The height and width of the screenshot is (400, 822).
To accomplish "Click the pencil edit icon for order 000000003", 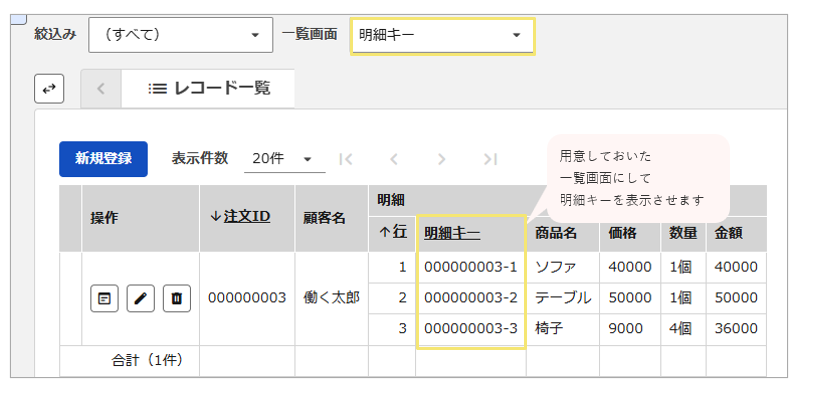I will click(140, 298).
